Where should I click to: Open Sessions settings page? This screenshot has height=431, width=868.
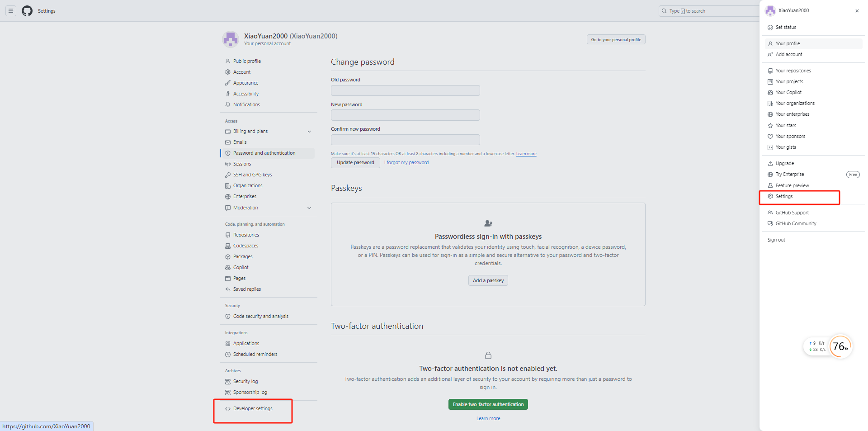[242, 164]
